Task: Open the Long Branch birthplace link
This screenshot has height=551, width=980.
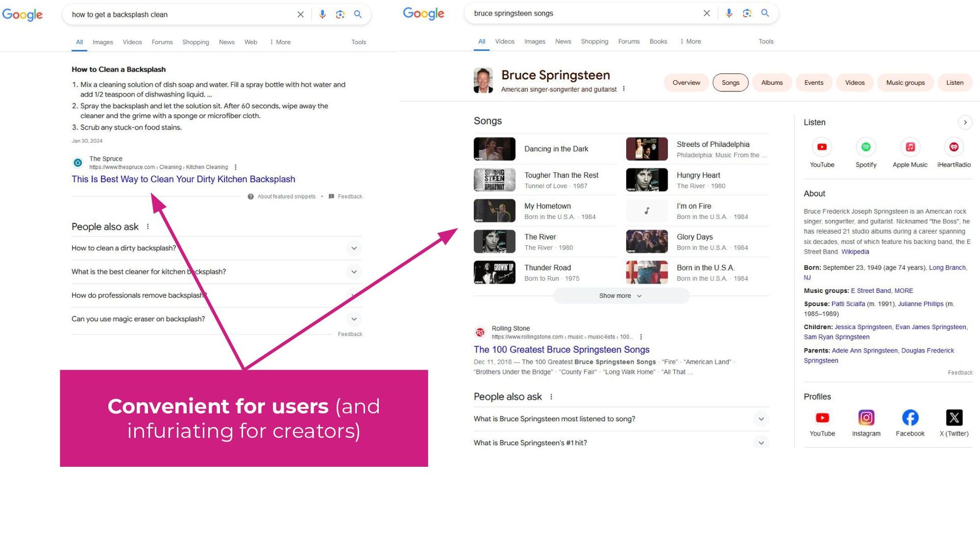Action: pos(947,268)
